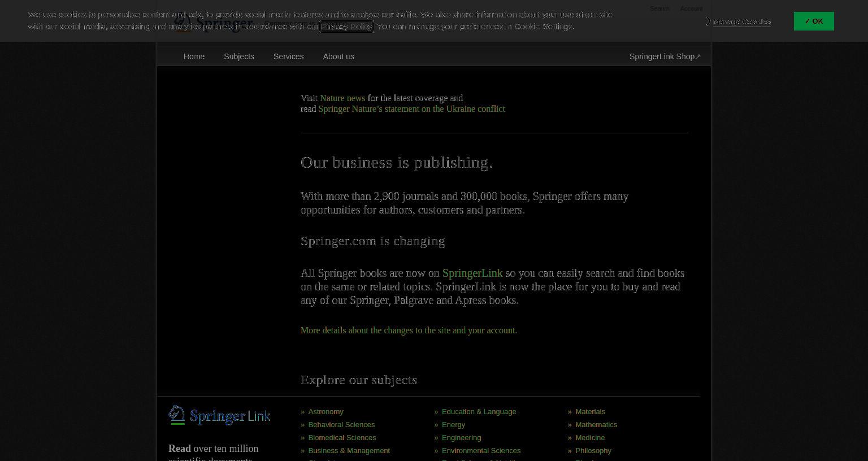Select the Energy subject
This screenshot has width=868, height=461.
click(453, 425)
